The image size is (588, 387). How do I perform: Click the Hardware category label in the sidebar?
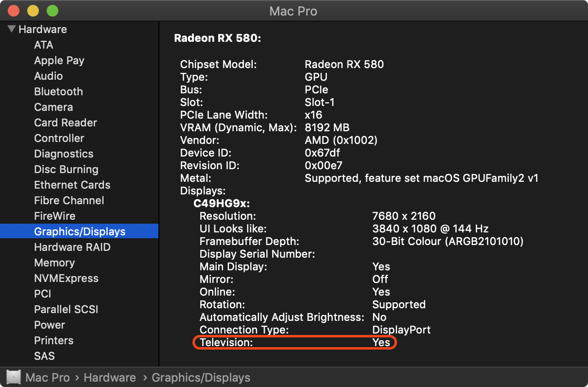pyautogui.click(x=43, y=29)
